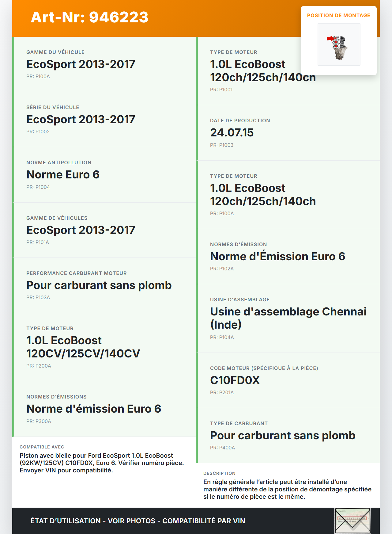Click the PR: F100A code
This screenshot has width=392, height=534.
[x=38, y=76]
